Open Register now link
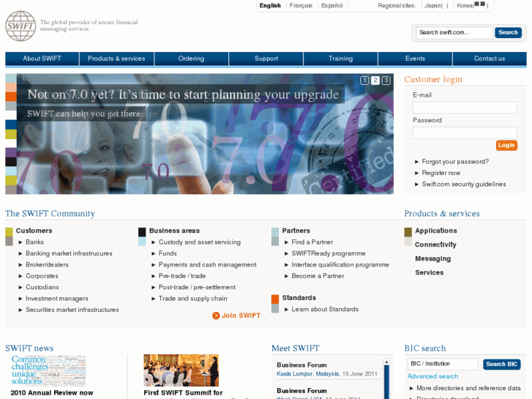The height and width of the screenshot is (399, 532). coord(441,173)
